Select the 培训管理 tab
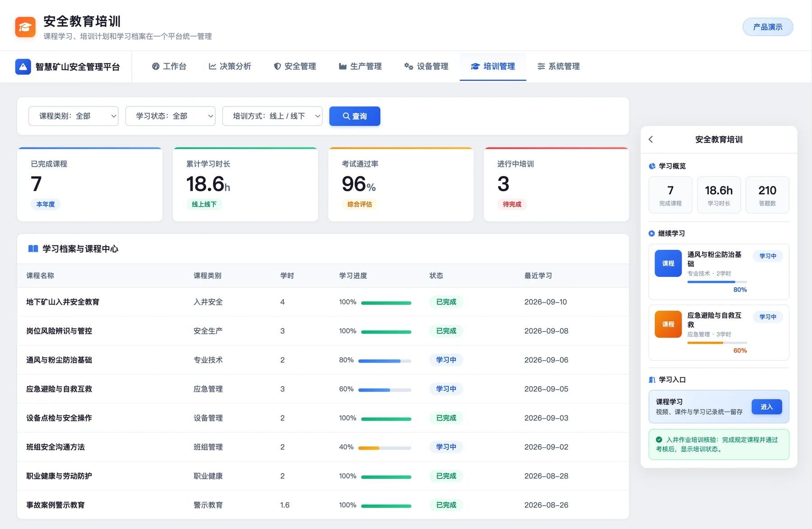This screenshot has width=812, height=529. [x=493, y=67]
